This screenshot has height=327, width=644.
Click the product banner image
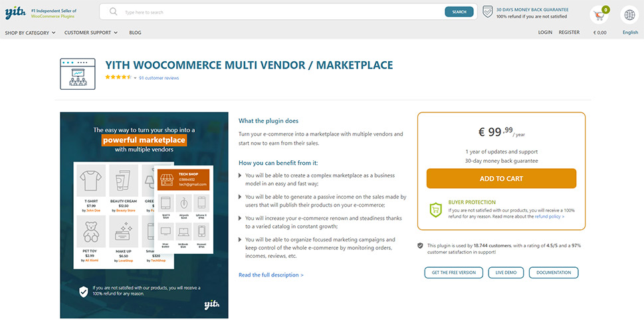(x=144, y=215)
